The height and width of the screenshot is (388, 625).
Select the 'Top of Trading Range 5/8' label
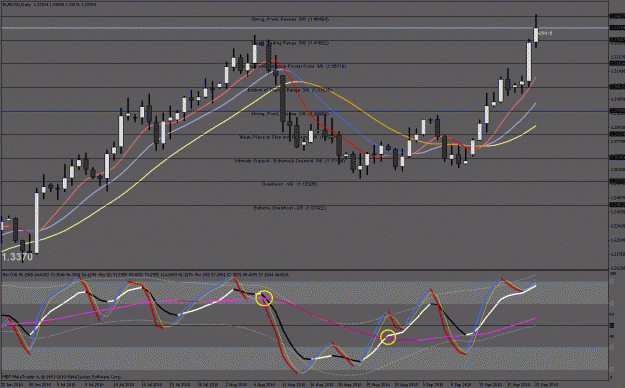(x=290, y=43)
